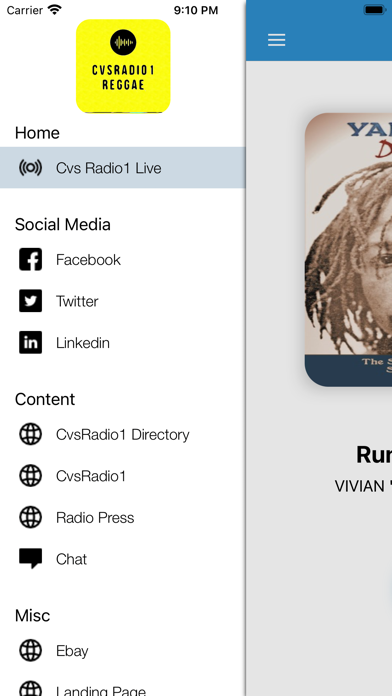Click the 9:10 PM clock
Screen dimensions: 392x696
coord(196,10)
